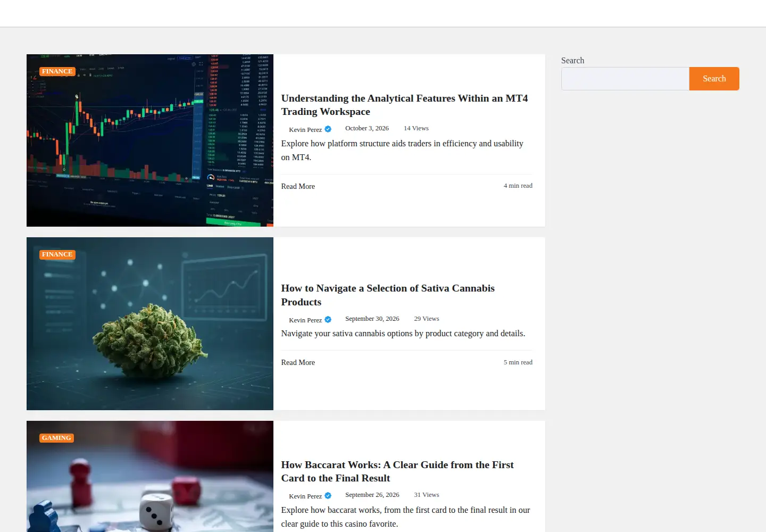Open the trading chart thumbnail image
Viewport: 766px width, 532px height.
[150, 140]
